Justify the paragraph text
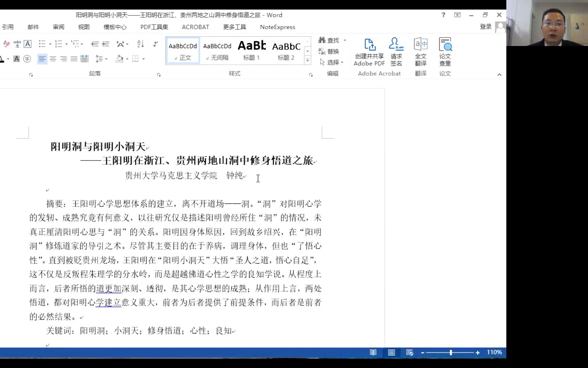Viewport: 588px width, 368px height. tap(74, 59)
